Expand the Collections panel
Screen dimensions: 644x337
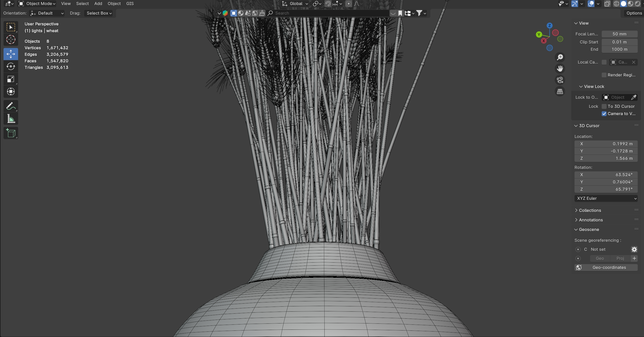click(x=590, y=210)
